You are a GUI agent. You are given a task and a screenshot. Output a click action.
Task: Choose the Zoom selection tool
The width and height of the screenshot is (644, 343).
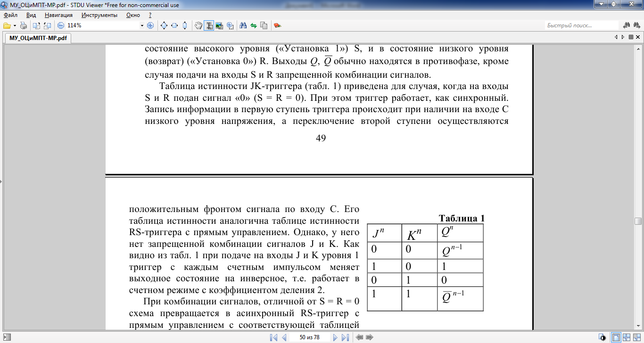coord(230,25)
